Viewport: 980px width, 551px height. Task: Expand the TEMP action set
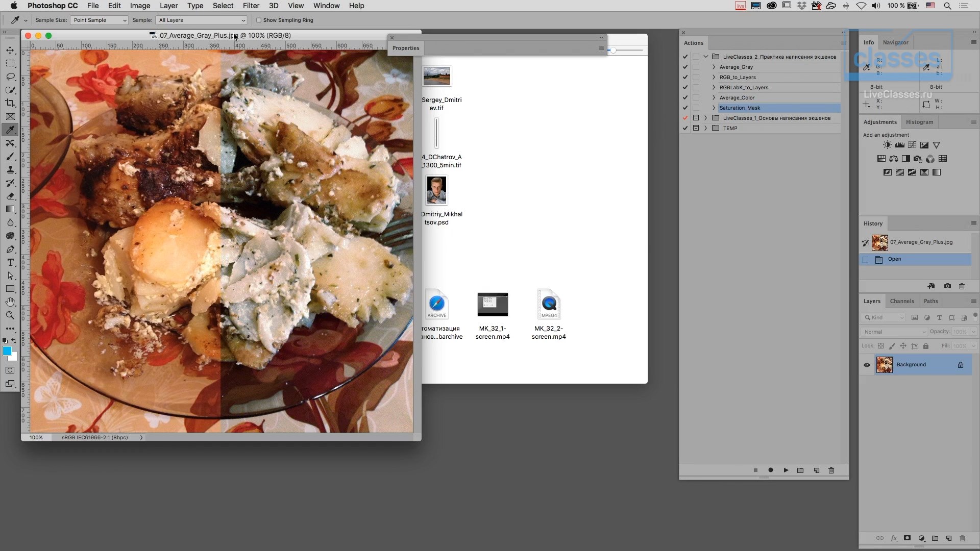706,128
